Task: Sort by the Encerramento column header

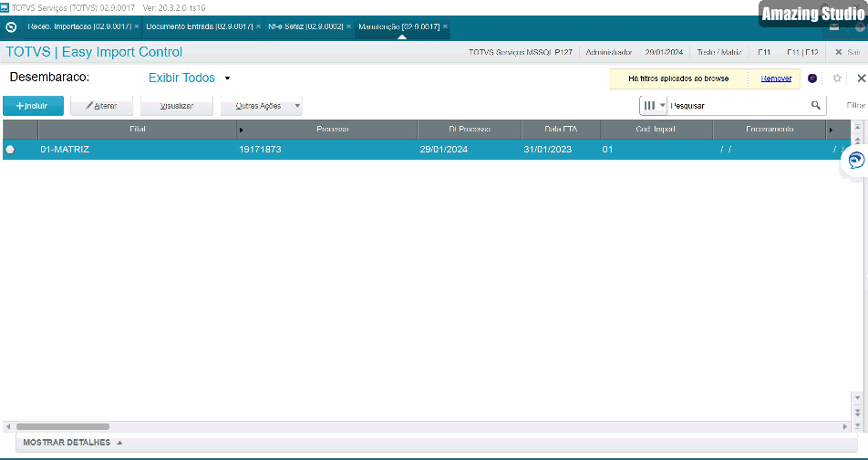Action: click(x=770, y=129)
